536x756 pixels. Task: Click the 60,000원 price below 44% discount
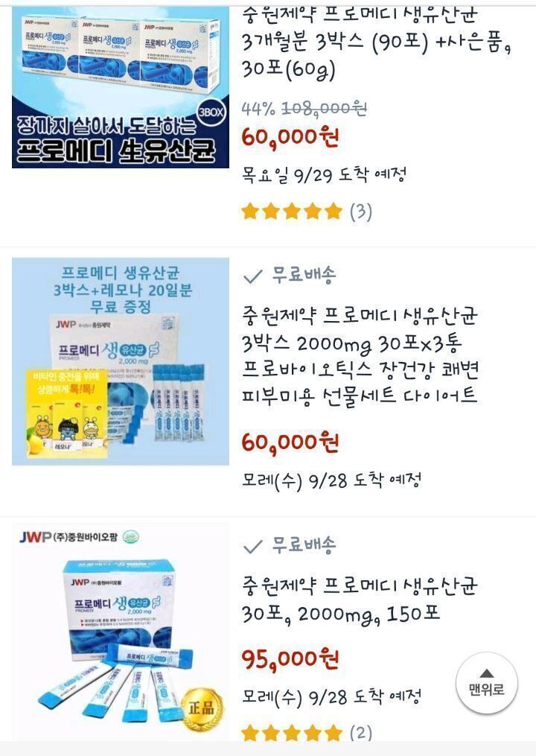(x=290, y=138)
